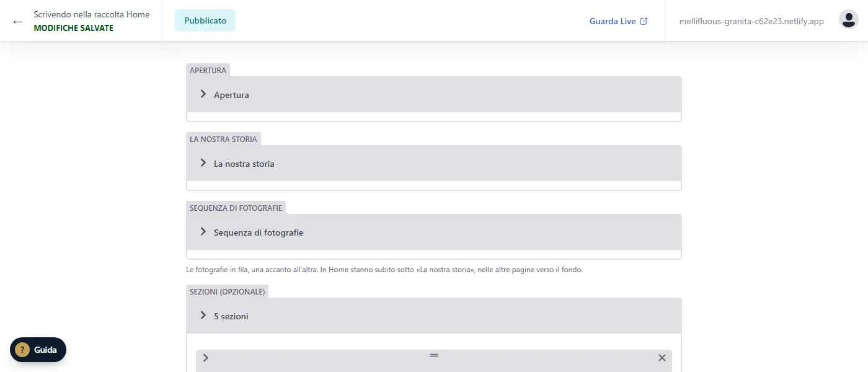This screenshot has height=372, width=868.
Task: Click the external link icon beside Guarda Live
Action: pos(644,21)
